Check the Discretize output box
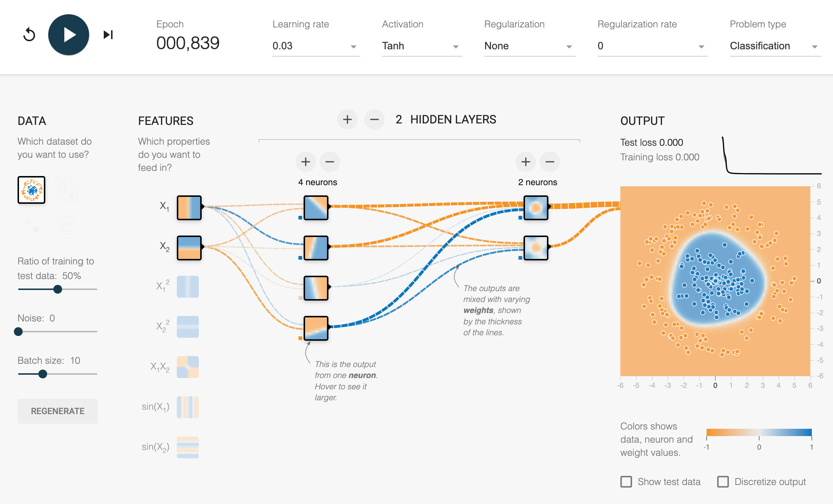Image resolution: width=833 pixels, height=504 pixels. (x=723, y=482)
